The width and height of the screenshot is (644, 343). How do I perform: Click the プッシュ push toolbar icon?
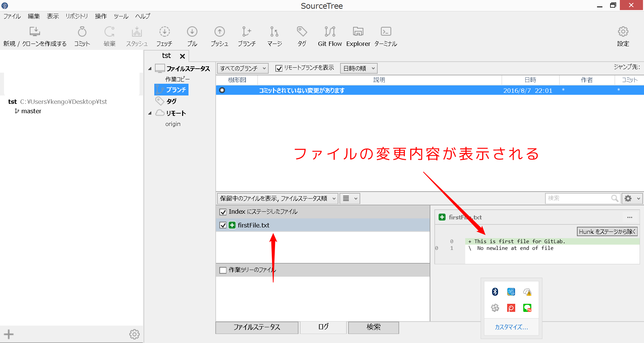tap(220, 31)
